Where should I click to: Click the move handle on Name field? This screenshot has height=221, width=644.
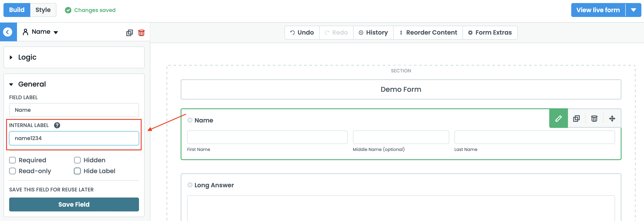point(612,118)
